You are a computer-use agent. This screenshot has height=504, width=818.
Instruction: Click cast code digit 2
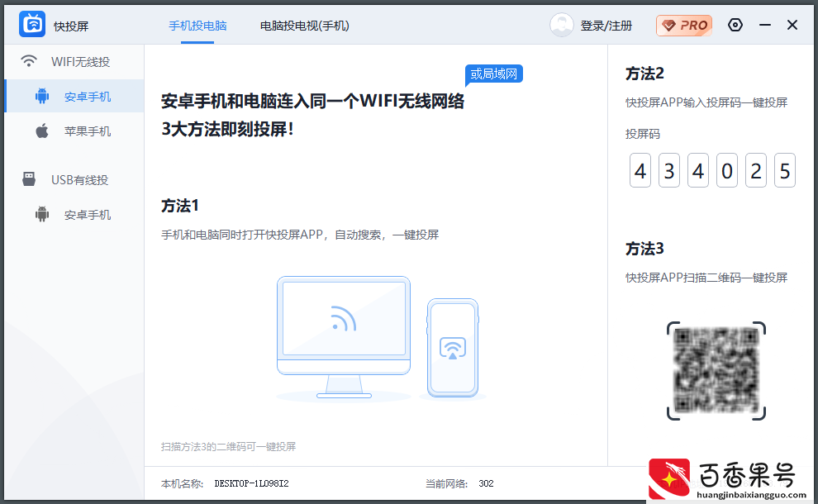[756, 170]
